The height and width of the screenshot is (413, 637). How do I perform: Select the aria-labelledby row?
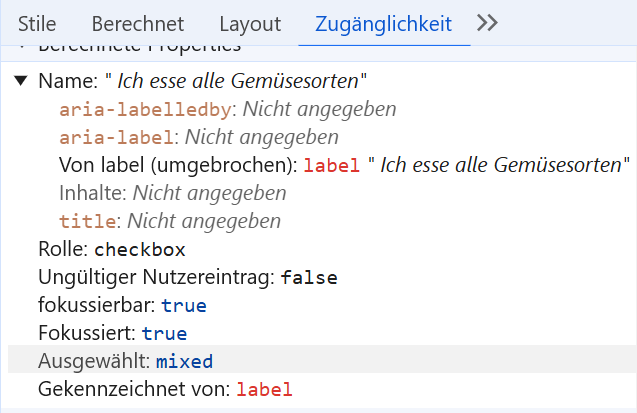tap(227, 109)
